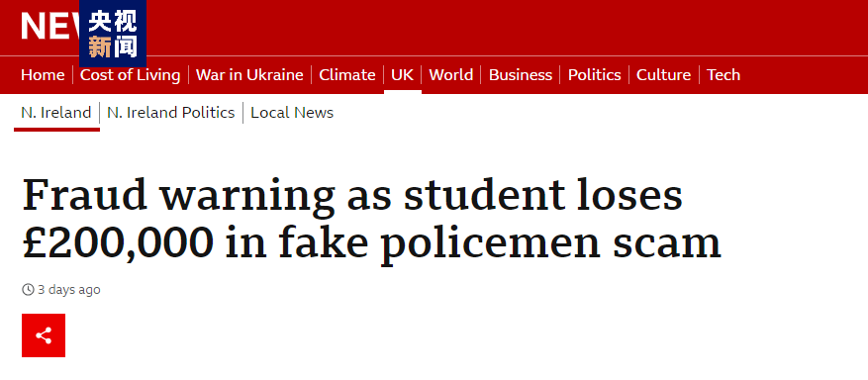Open the Home navigation item
This screenshot has height=380, width=868.
point(43,74)
